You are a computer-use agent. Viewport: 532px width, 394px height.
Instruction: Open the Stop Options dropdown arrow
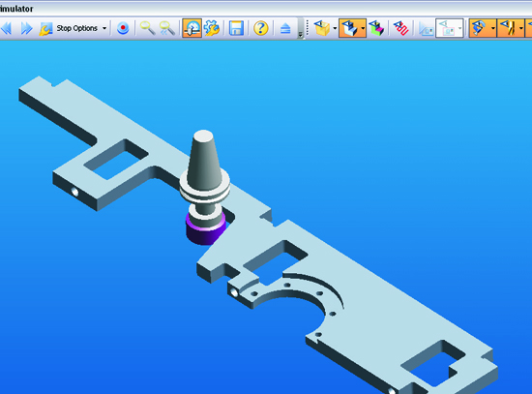click(104, 28)
